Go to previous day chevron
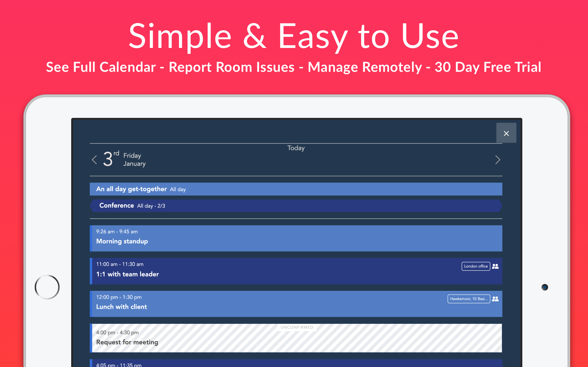Viewport: 588px width, 367px height. coord(95,160)
